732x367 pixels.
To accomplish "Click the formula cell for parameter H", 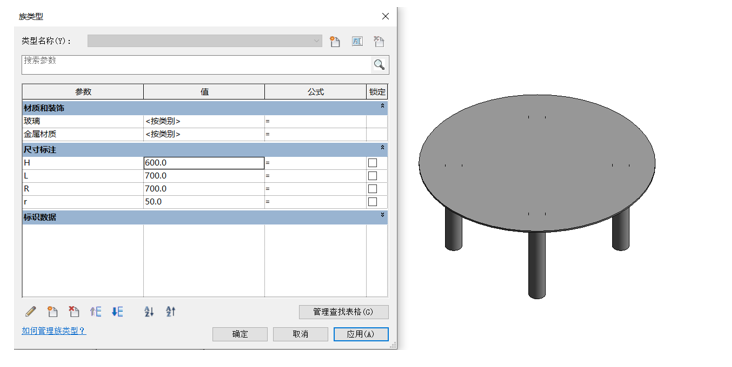I will [x=316, y=162].
